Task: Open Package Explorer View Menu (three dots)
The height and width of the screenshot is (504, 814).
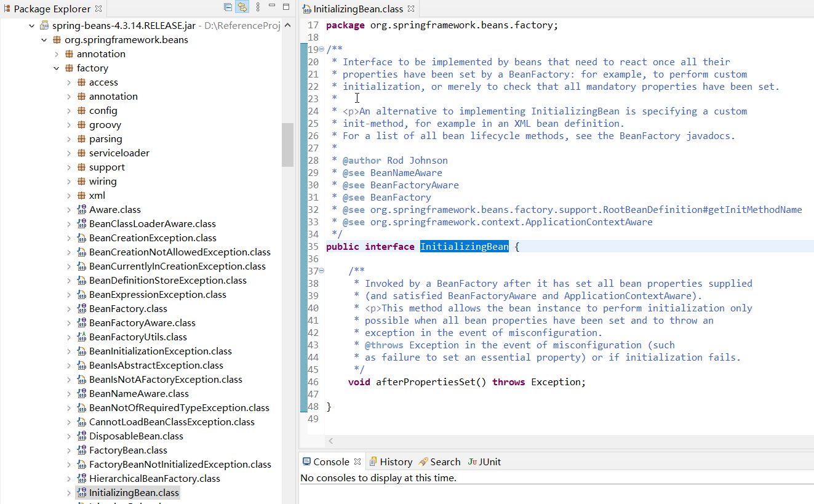Action: (258, 7)
